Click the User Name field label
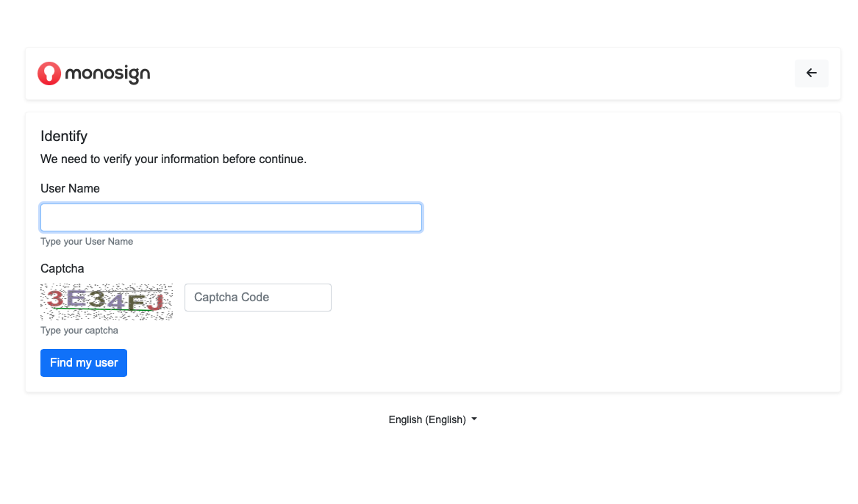 click(70, 189)
